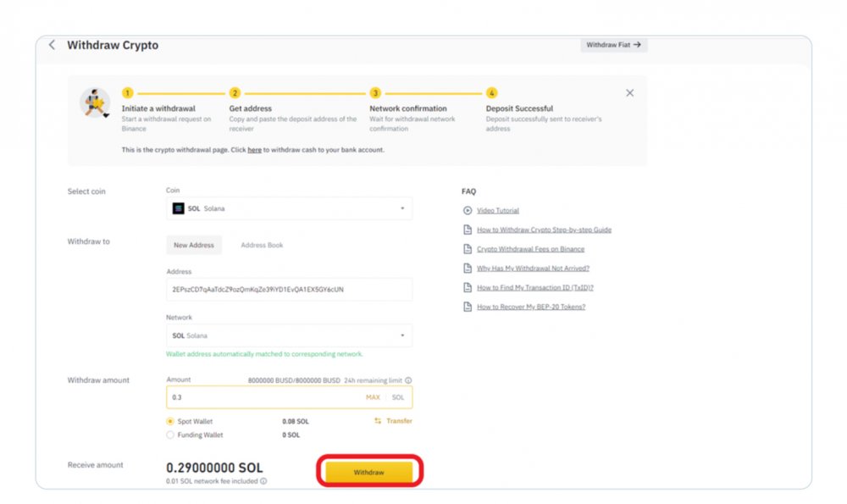Click the Transfer link with arrows icon
This screenshot has height=504, width=847.
pyautogui.click(x=393, y=421)
